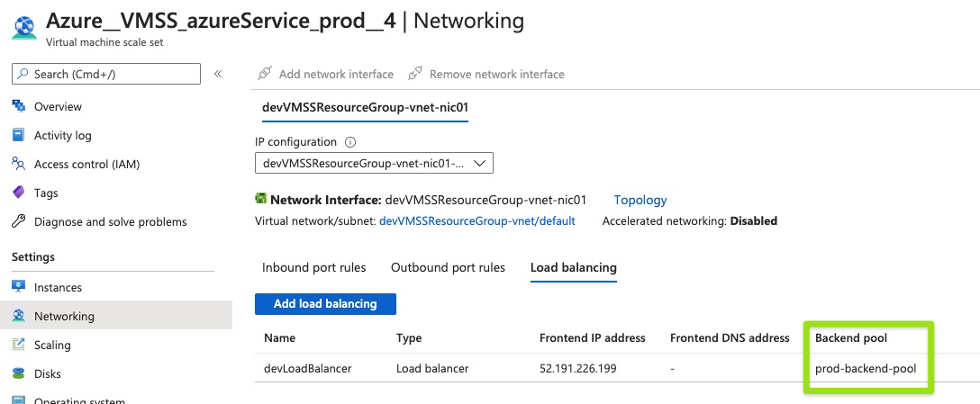980x404 pixels.
Task: Open the Scaling settings page
Action: pyautogui.click(x=52, y=345)
